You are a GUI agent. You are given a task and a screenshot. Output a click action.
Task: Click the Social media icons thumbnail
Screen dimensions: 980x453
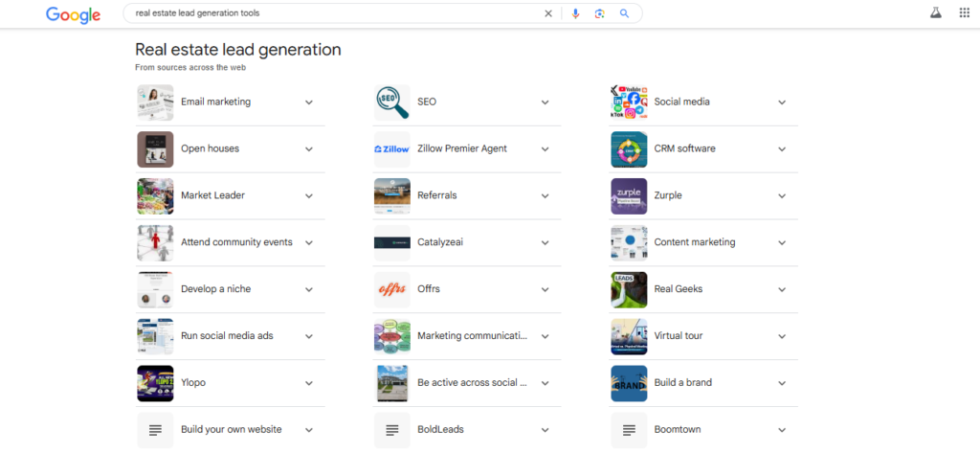629,102
